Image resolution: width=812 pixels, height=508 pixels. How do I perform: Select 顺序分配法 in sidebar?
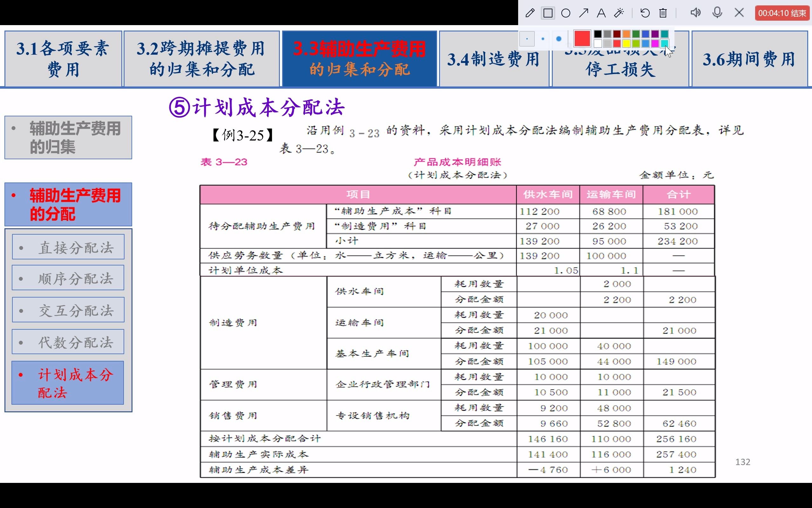pyautogui.click(x=68, y=278)
